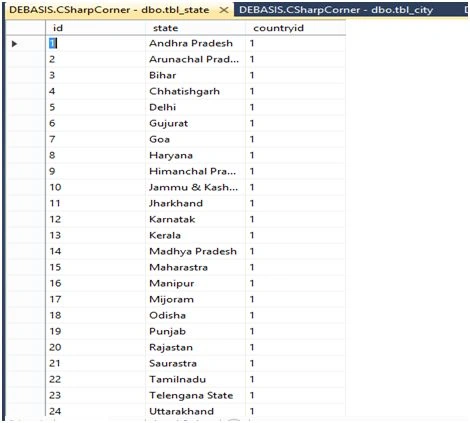This screenshot has height=423, width=470.
Task: Select the Uttarakhand cell
Action: tap(195, 410)
